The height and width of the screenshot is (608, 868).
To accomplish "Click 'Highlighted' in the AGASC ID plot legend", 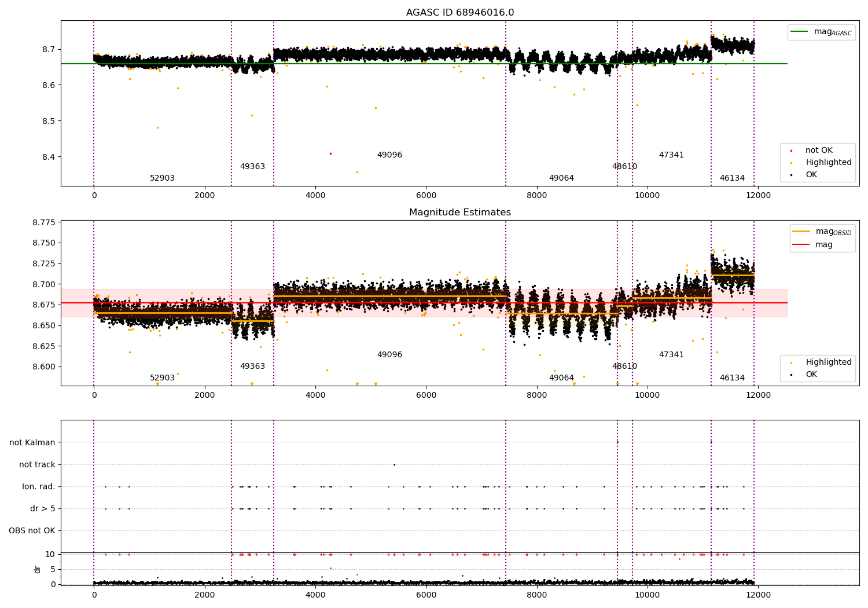I will [828, 163].
